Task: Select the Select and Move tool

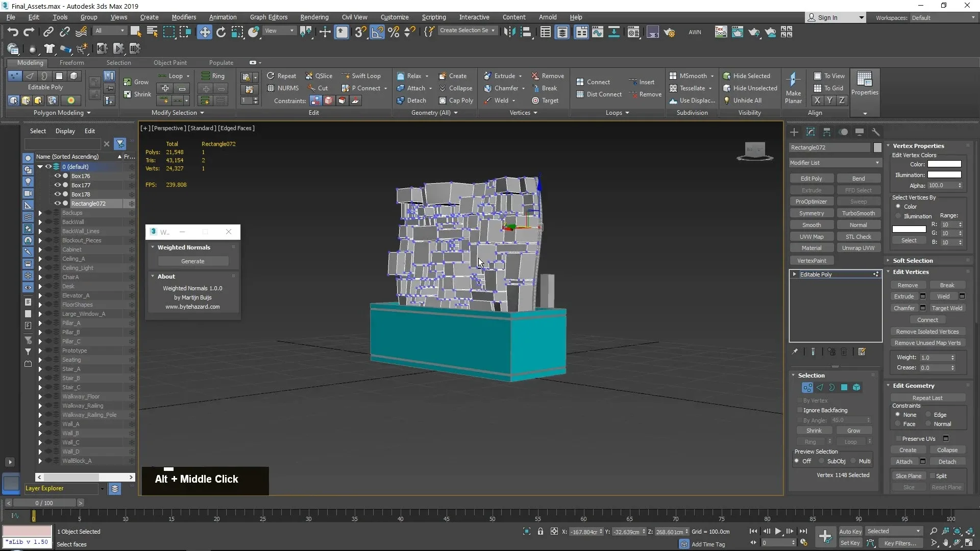Action: 204,32
